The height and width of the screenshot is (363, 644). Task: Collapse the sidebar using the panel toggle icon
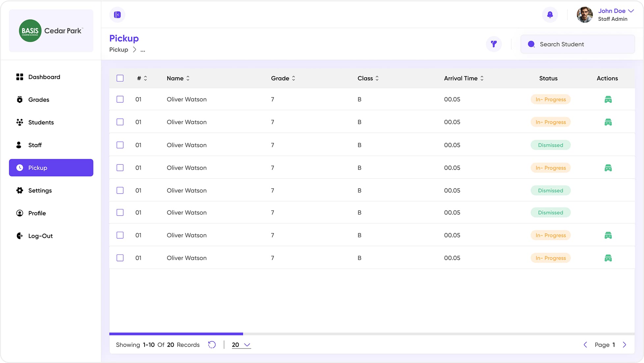point(117,15)
